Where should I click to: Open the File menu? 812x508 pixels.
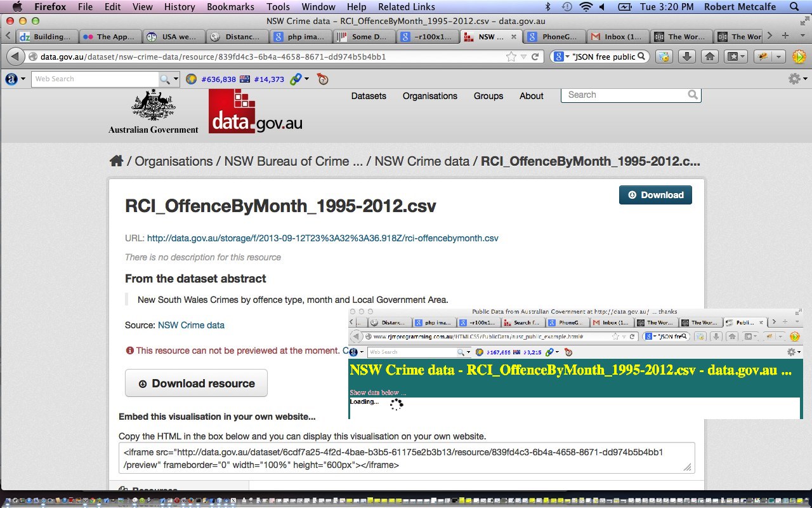click(x=85, y=7)
